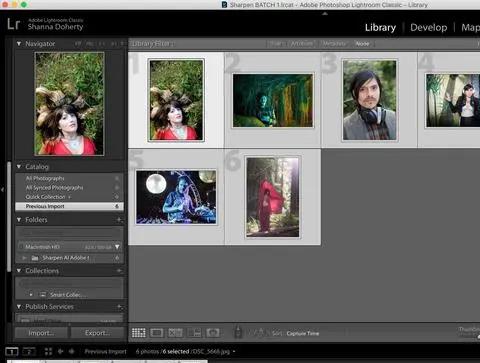Select Attribute filter in Library Filter bar
The image size is (480, 363).
point(302,44)
